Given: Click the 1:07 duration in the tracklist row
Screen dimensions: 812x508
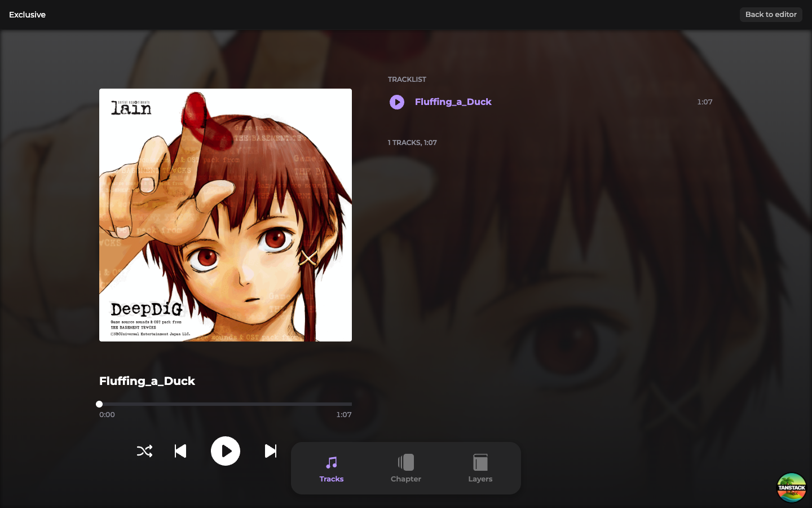Looking at the screenshot, I should (705, 102).
